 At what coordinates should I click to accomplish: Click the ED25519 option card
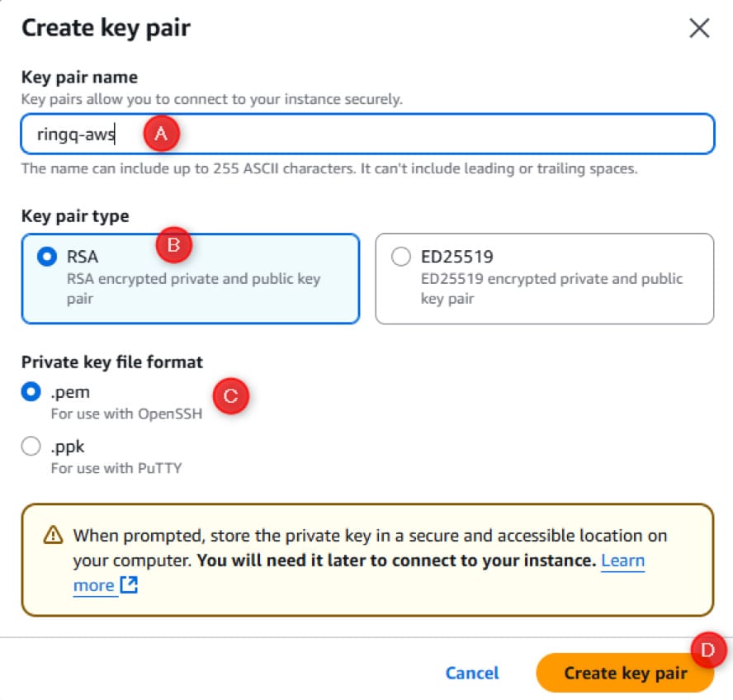(x=545, y=277)
